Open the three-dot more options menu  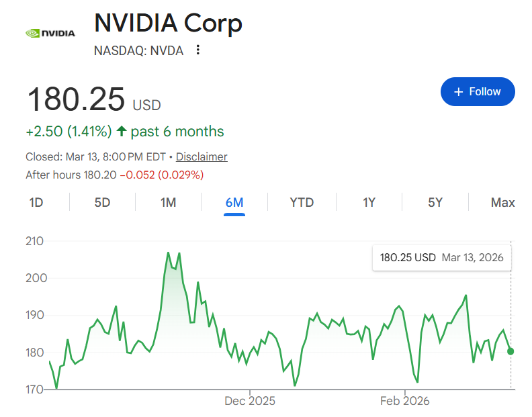point(197,50)
